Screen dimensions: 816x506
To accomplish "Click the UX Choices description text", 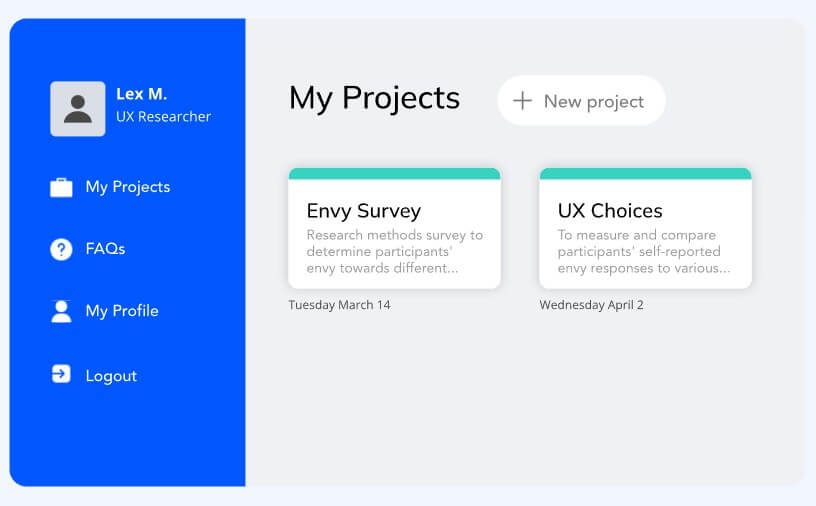I will tap(644, 251).
